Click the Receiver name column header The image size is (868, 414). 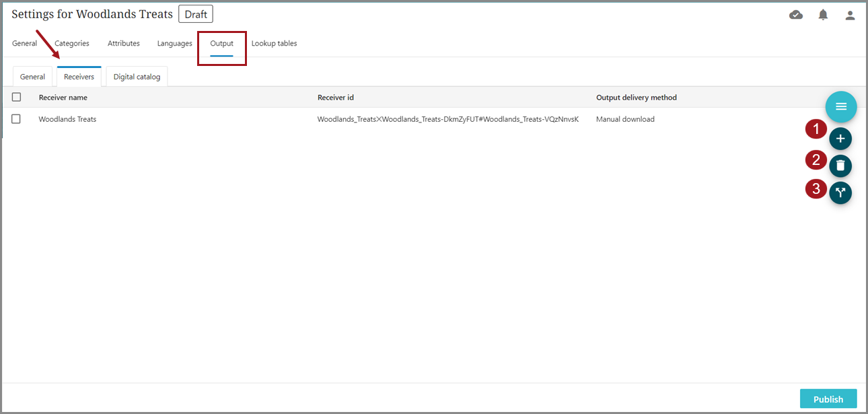pyautogui.click(x=63, y=98)
